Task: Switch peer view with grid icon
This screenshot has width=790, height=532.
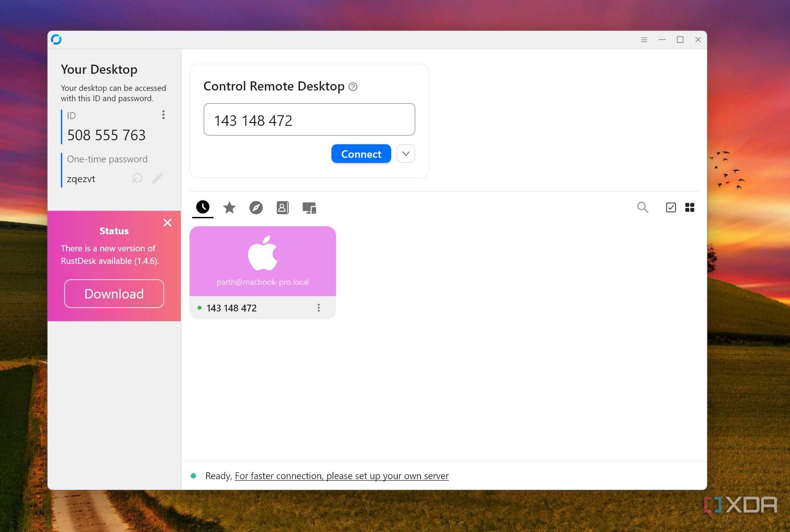Action: tap(690, 207)
